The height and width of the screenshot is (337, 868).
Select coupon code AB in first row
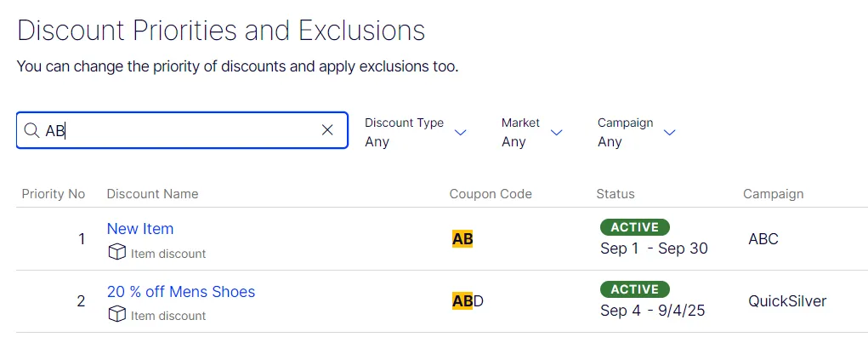tap(462, 239)
